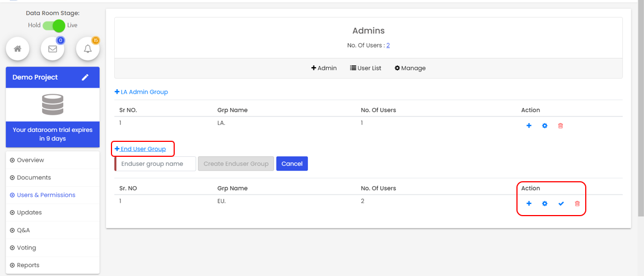
Task: Click the checkmark icon in EU. row
Action: coord(561,204)
